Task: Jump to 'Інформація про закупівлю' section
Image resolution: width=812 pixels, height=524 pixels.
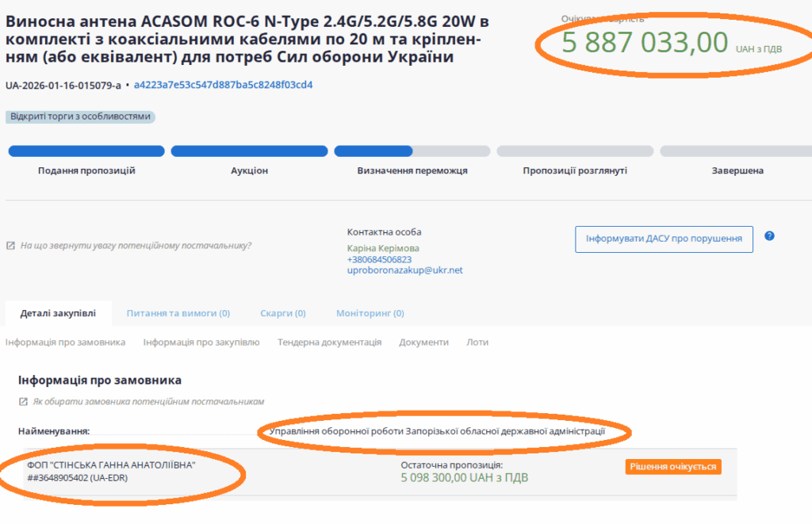Action: pos(201,342)
